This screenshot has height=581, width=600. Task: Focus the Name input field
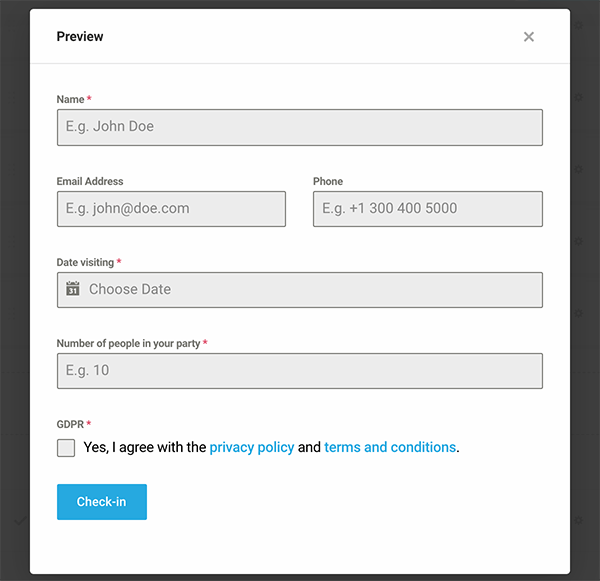(300, 127)
